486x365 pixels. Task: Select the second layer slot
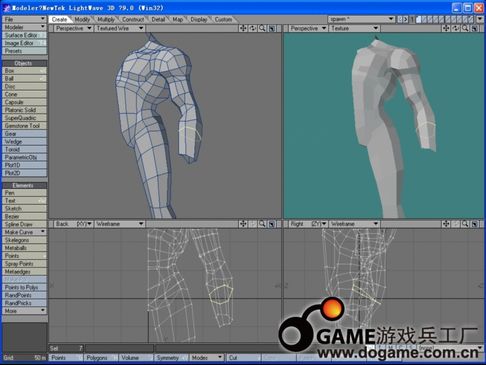[x=424, y=19]
